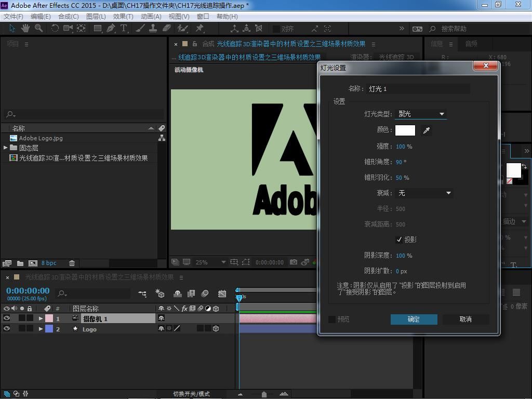Open the 灯光类型 light type dropdown
532x399 pixels.
pos(421,114)
